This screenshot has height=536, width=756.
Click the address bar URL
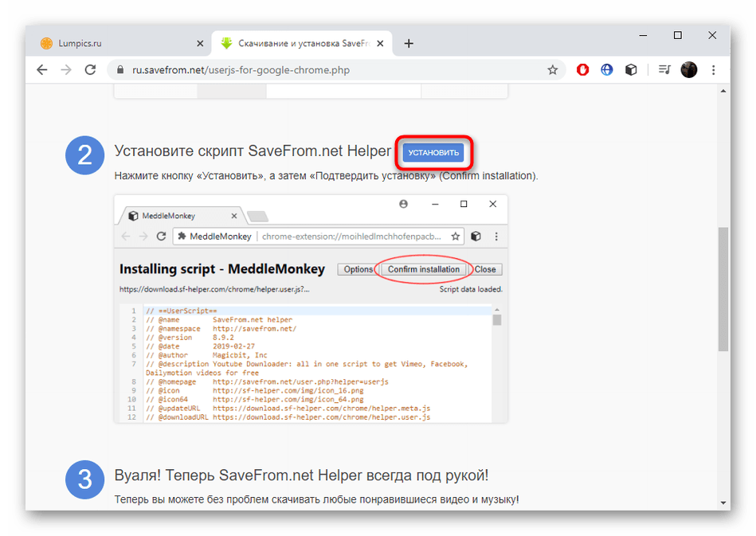click(241, 70)
